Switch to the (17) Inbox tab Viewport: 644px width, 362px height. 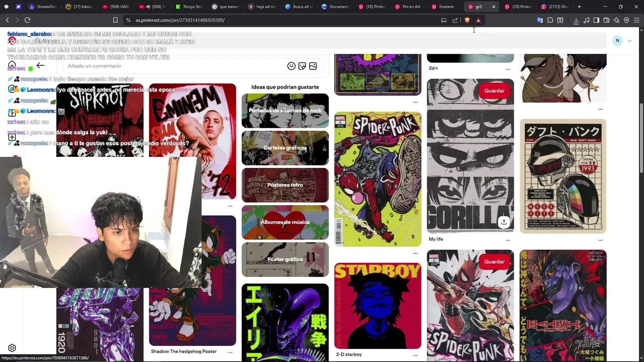[x=78, y=7]
